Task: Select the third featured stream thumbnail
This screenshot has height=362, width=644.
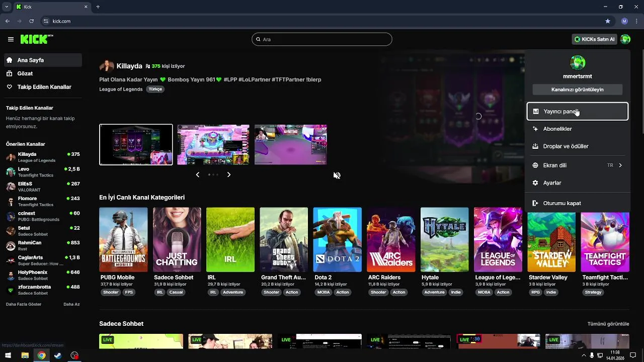Action: 291,144
